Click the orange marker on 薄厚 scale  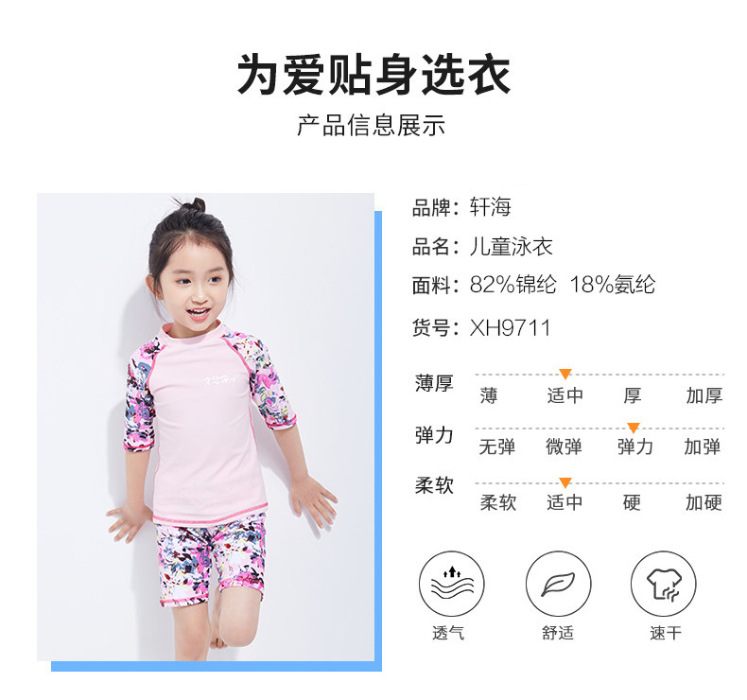pos(565,374)
